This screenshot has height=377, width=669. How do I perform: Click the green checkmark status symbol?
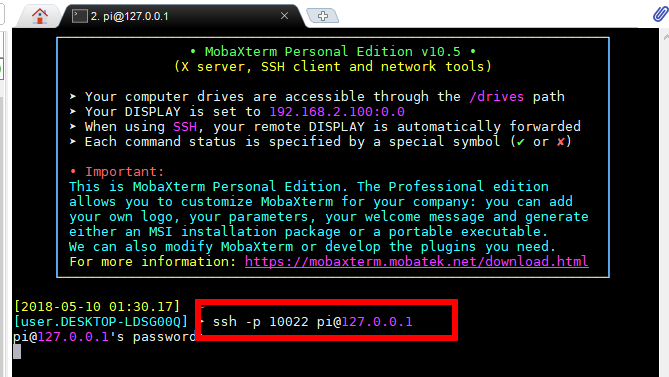tap(520, 142)
